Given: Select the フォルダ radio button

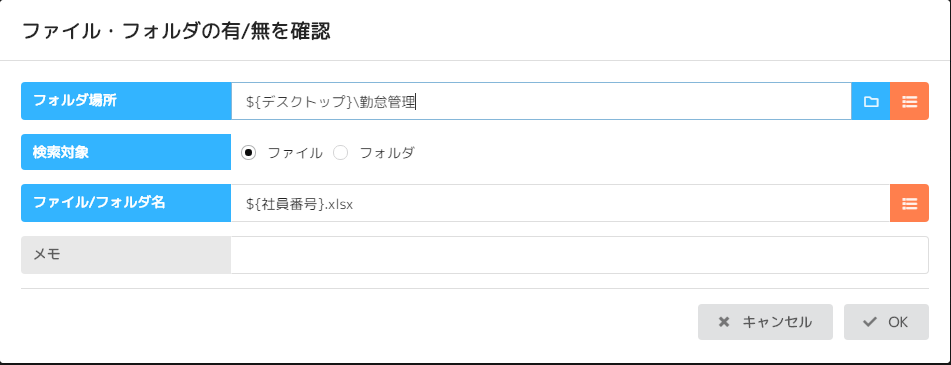Looking at the screenshot, I should point(341,153).
